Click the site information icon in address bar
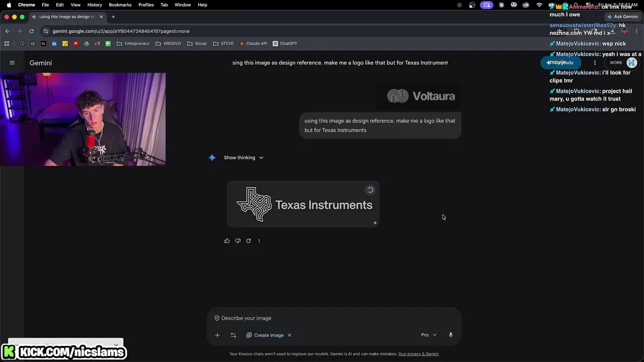 [x=46, y=31]
